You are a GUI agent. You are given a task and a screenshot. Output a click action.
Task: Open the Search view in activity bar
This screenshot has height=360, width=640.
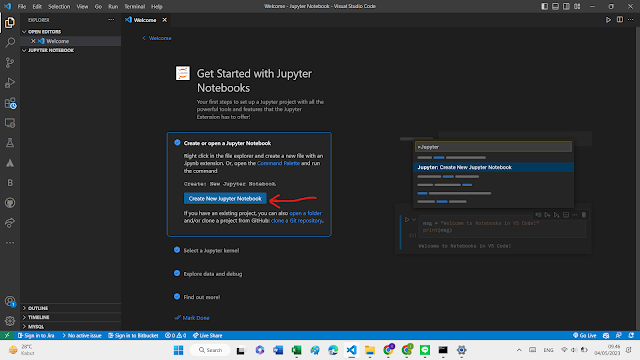click(10, 42)
